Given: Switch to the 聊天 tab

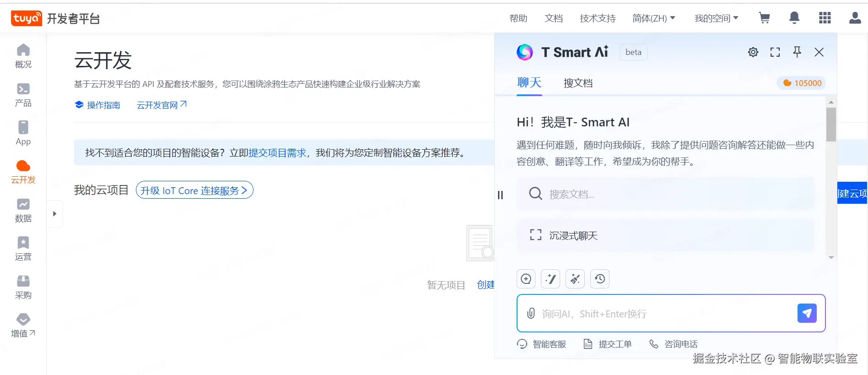Looking at the screenshot, I should pos(529,82).
